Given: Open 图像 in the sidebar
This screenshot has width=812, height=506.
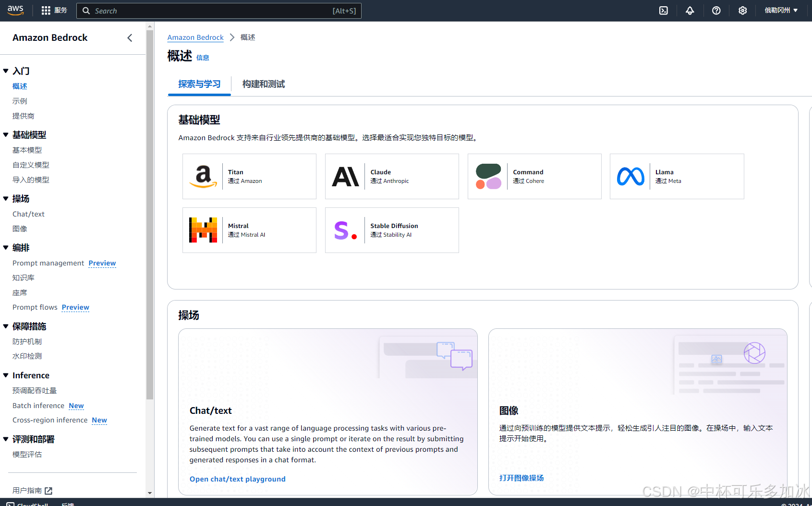Looking at the screenshot, I should click(x=20, y=229).
